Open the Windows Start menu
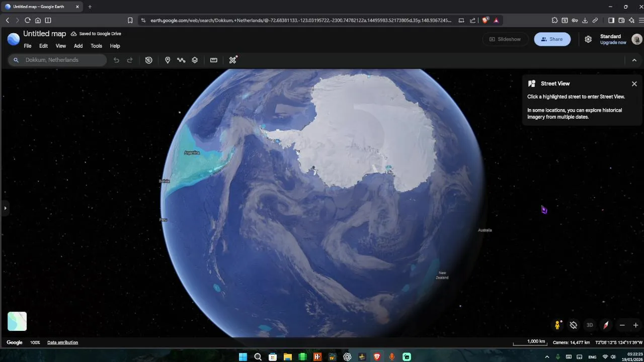This screenshot has width=644, height=362. (243, 357)
